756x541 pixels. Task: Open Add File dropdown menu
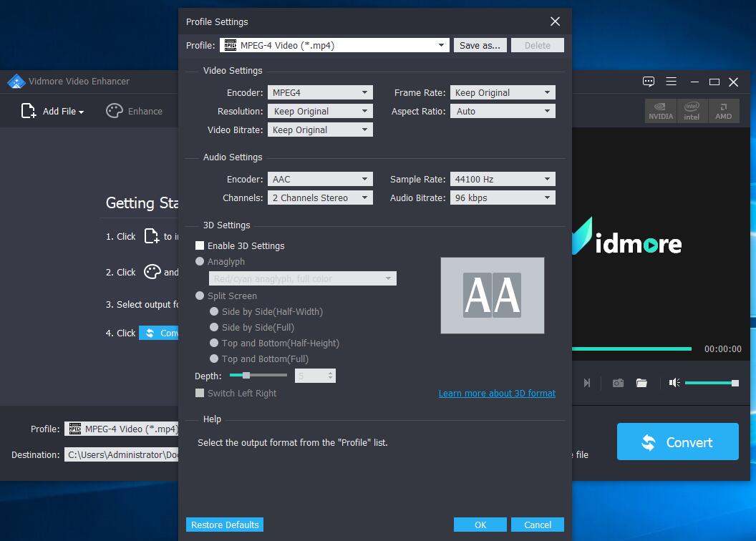point(82,112)
